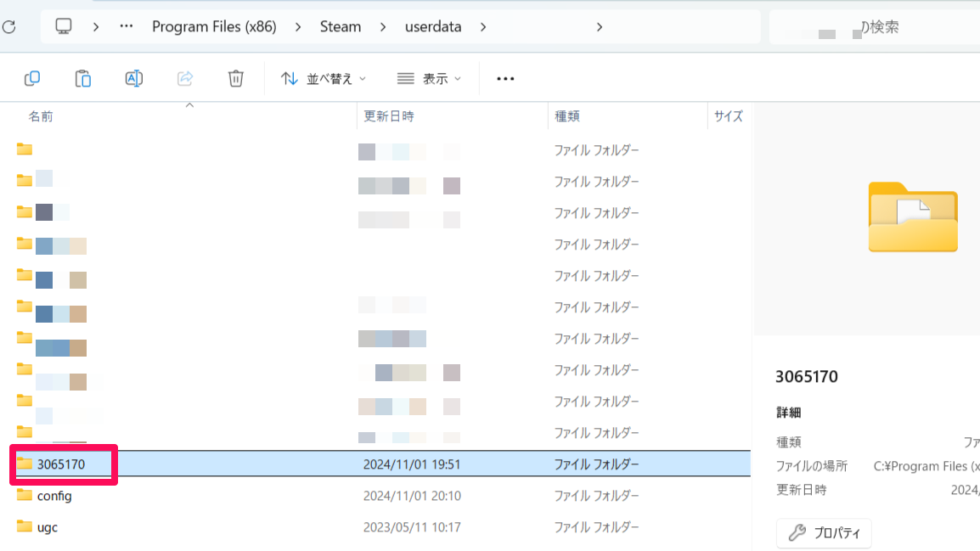This screenshot has width=980, height=551.
Task: Expand the breadcrumb ellipsis for hidden paths
Action: click(x=127, y=26)
